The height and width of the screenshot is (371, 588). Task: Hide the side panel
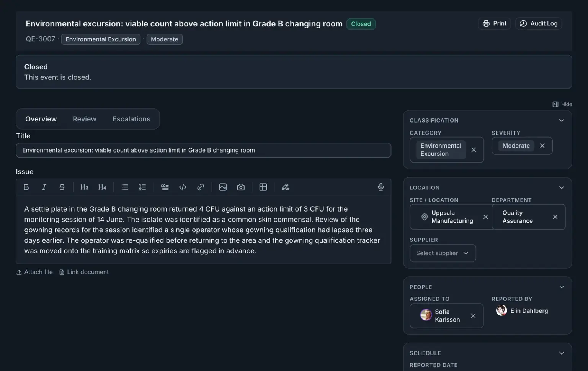(562, 104)
